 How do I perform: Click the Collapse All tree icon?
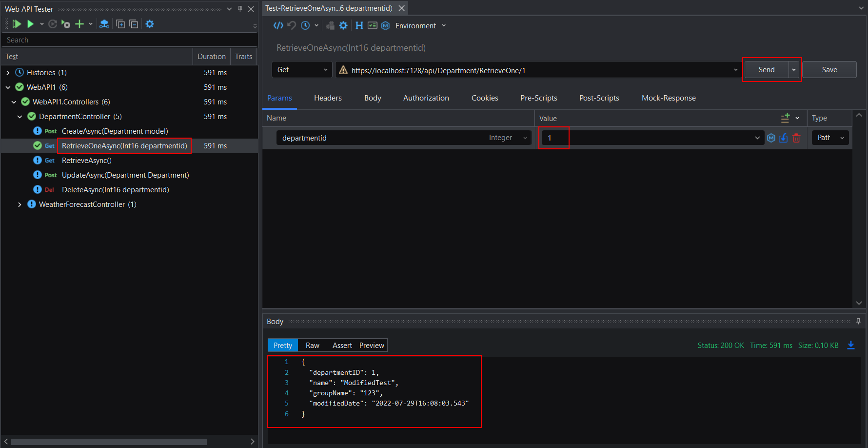point(134,24)
